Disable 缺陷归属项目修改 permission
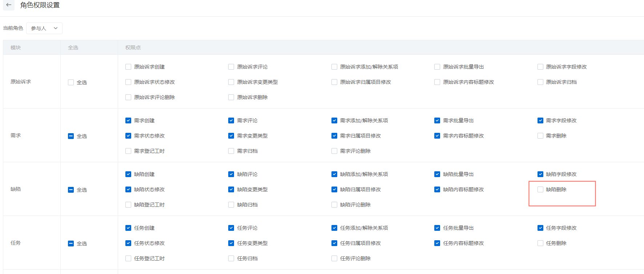Screen dimensions: 644x274 tap(334, 189)
